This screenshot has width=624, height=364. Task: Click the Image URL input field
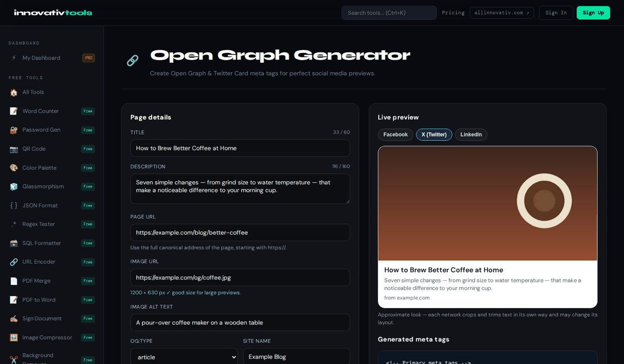pos(240,278)
